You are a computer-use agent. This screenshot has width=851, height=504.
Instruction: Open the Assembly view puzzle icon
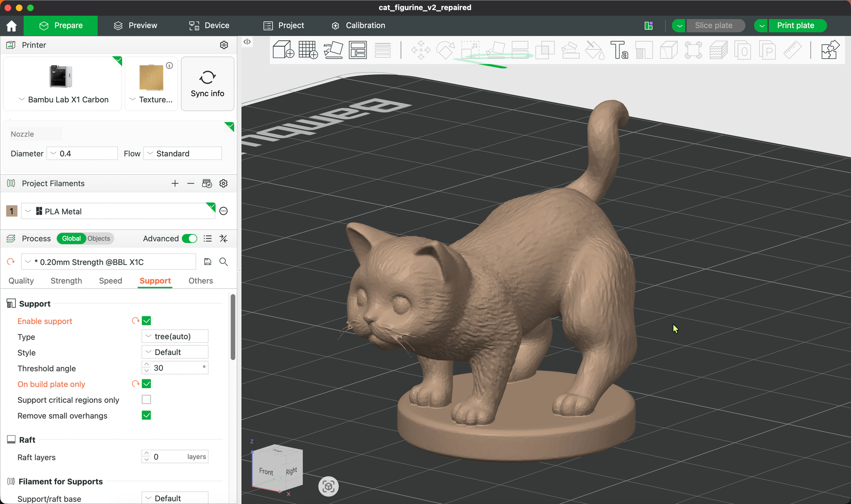click(830, 50)
